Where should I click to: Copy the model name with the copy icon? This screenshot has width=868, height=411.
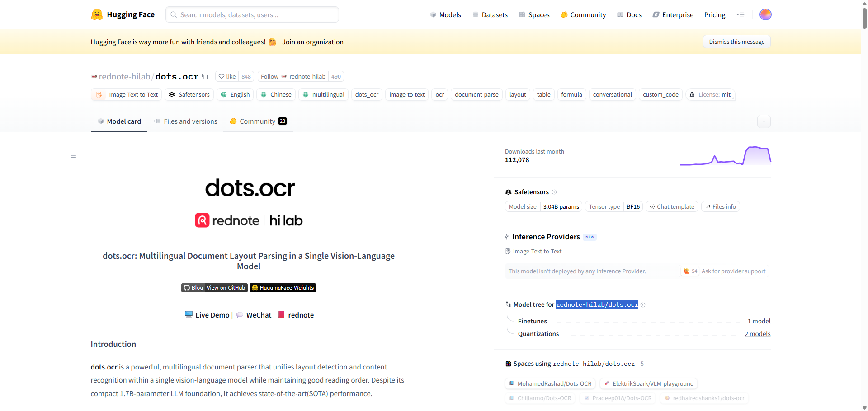(205, 76)
